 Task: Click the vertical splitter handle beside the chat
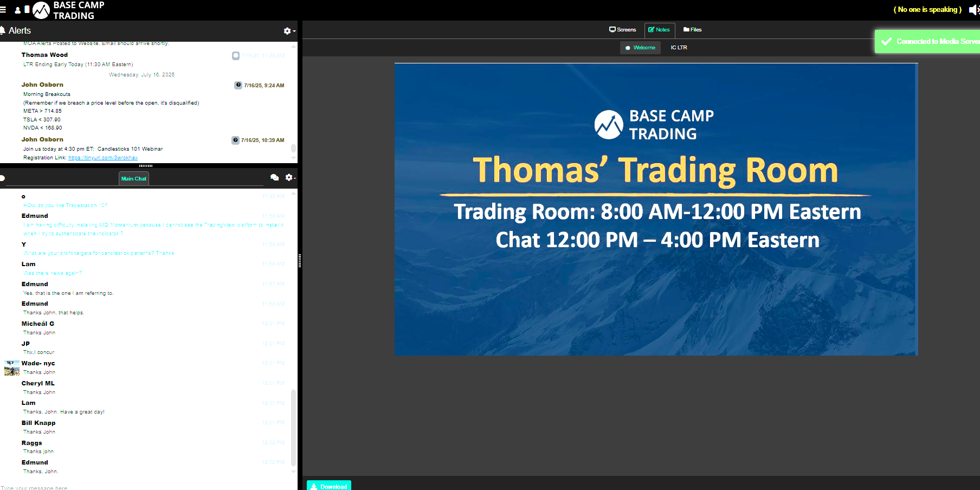pyautogui.click(x=300, y=261)
